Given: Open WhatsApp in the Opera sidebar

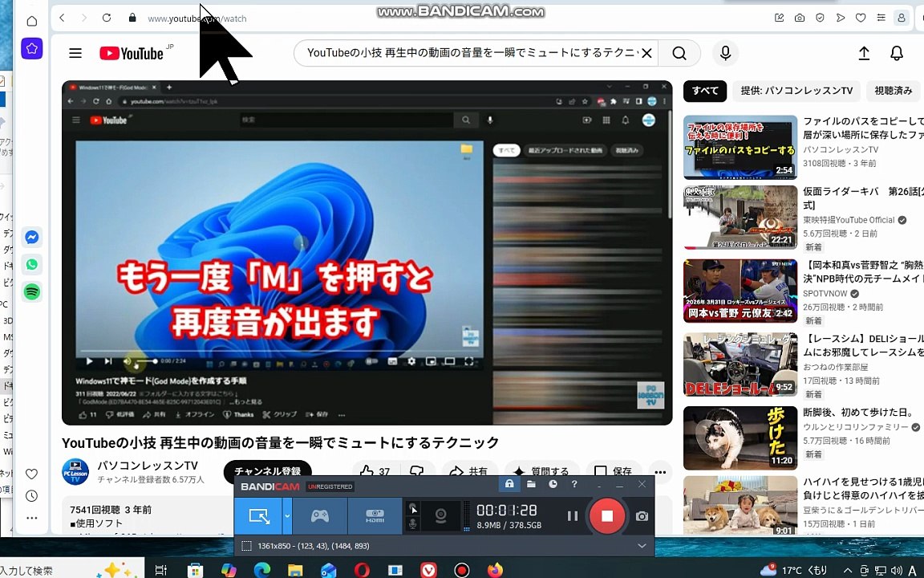Looking at the screenshot, I should pyautogui.click(x=32, y=264).
